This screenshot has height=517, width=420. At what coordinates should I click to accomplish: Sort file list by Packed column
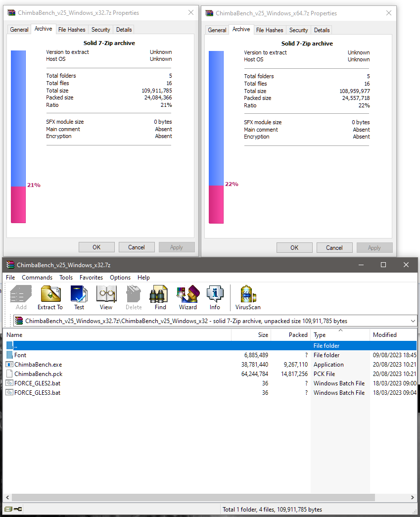tap(291, 334)
